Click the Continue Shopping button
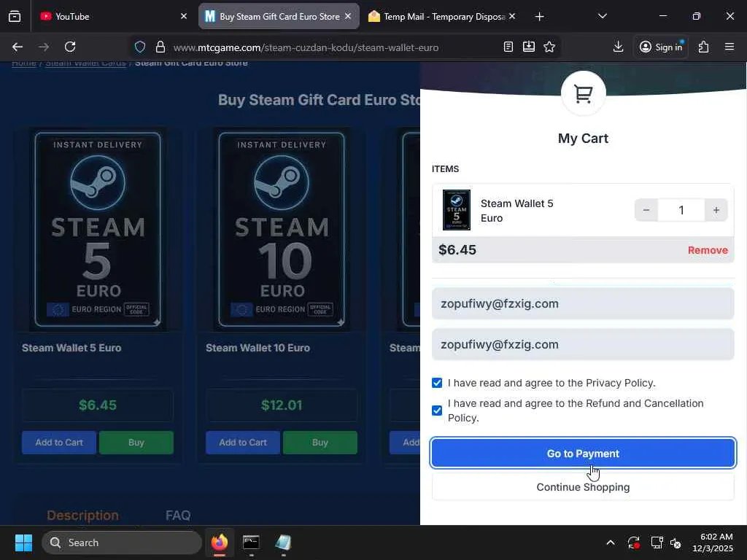Screen dimensions: 747x560 pyautogui.click(x=583, y=487)
